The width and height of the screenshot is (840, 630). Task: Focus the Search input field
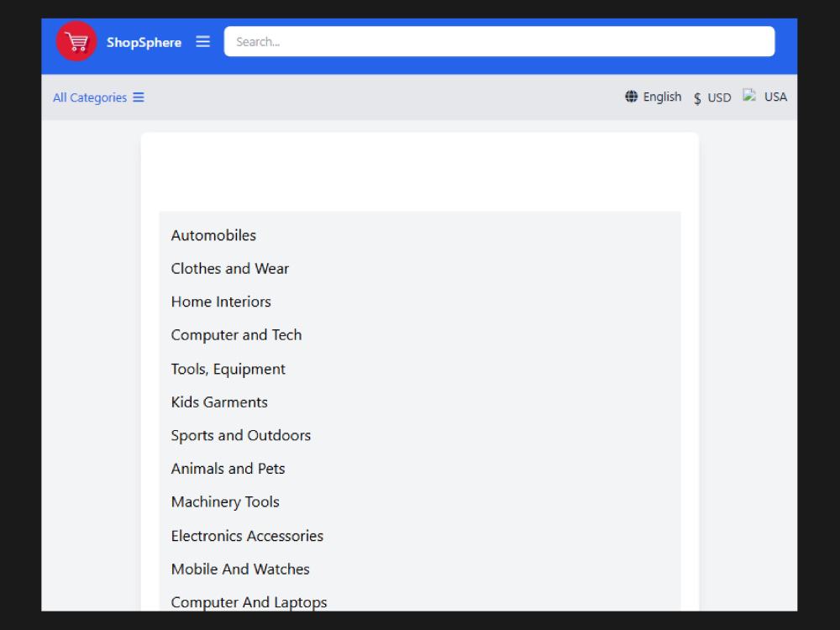click(x=499, y=41)
